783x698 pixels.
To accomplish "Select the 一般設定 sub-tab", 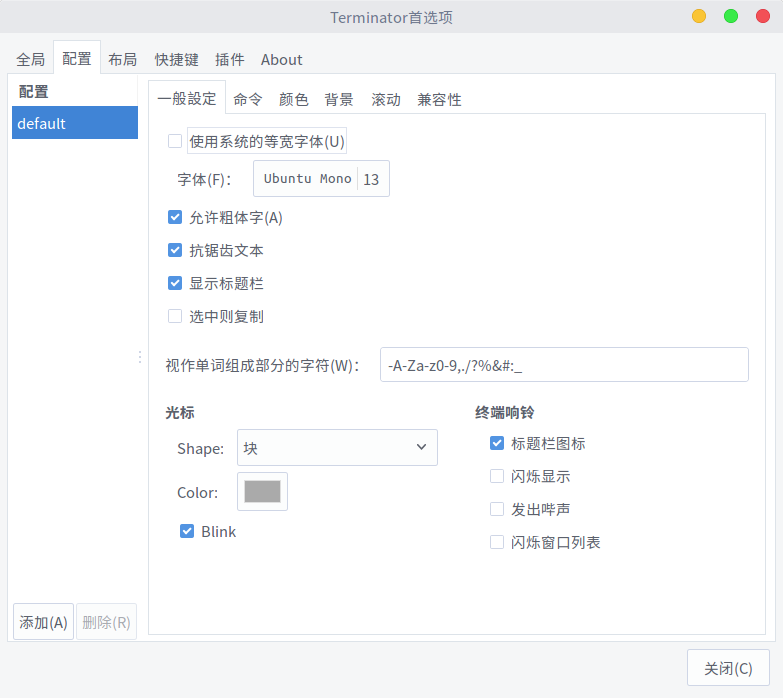I will point(187,98).
